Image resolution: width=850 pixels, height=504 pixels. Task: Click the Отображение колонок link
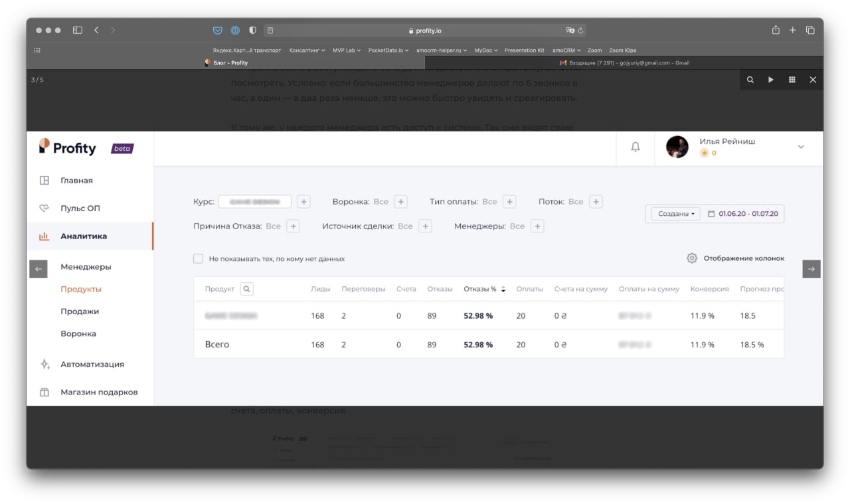744,258
